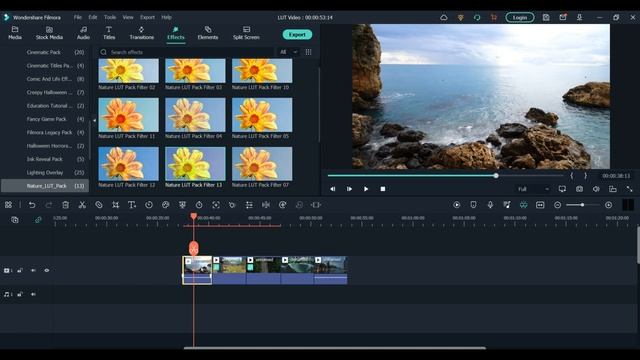This screenshot has height=360, width=640.
Task: Toggle video track 1 visibility eye
Action: click(47, 270)
